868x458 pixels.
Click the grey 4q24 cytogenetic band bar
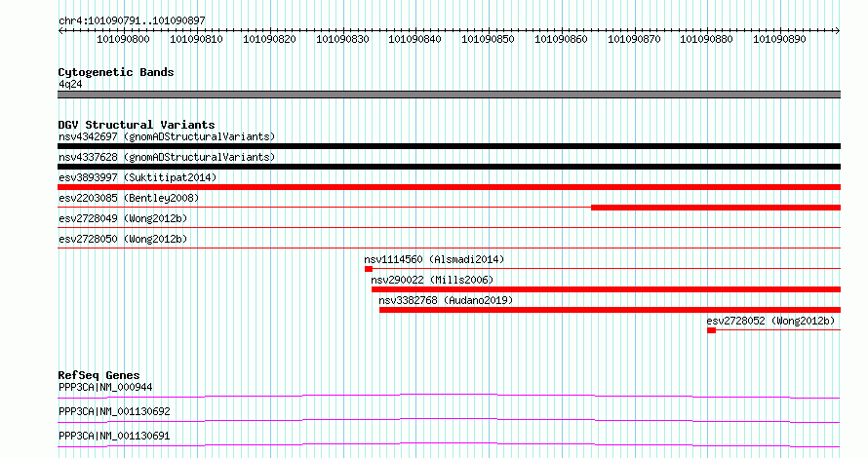tap(449, 95)
